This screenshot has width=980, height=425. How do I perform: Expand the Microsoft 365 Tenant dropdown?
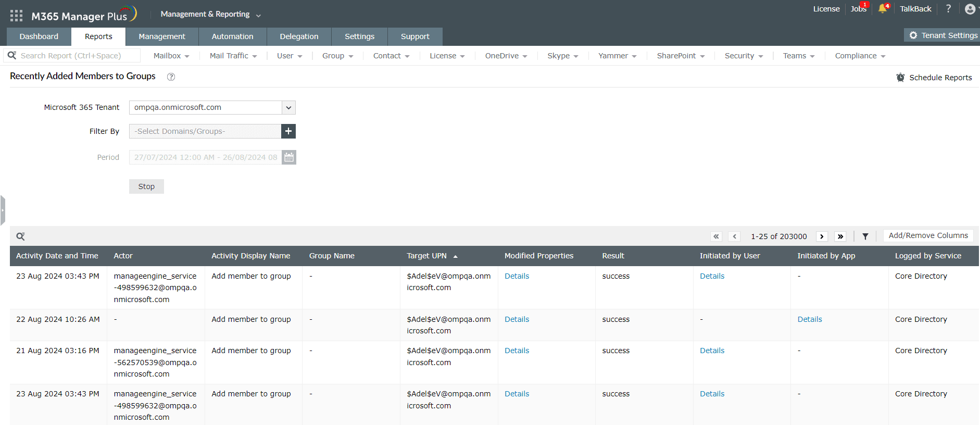[288, 108]
